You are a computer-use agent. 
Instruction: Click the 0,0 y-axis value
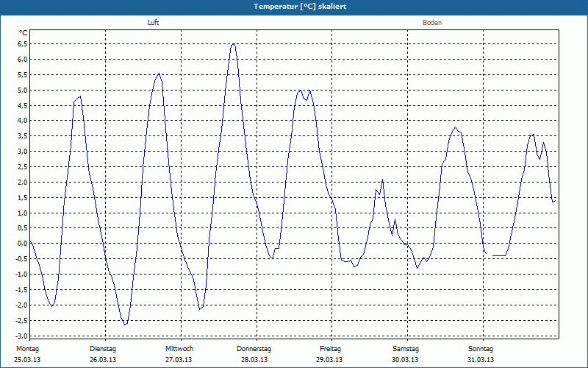tap(23, 244)
